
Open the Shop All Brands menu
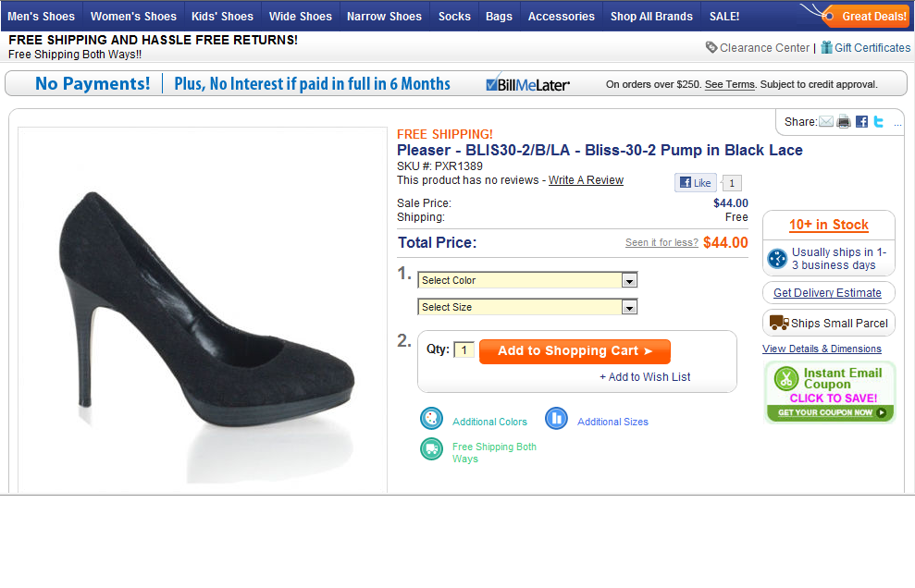652,17
